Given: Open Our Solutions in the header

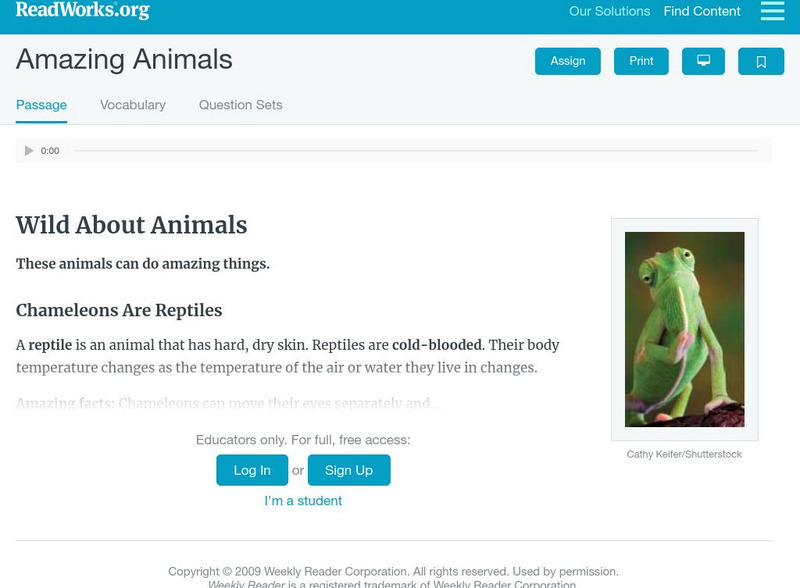Looking at the screenshot, I should [609, 12].
